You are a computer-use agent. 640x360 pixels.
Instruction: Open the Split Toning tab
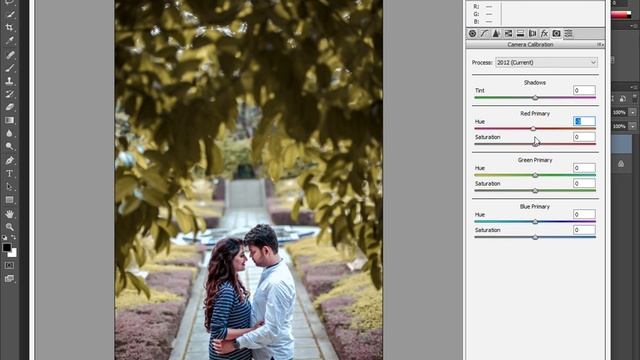[x=520, y=33]
